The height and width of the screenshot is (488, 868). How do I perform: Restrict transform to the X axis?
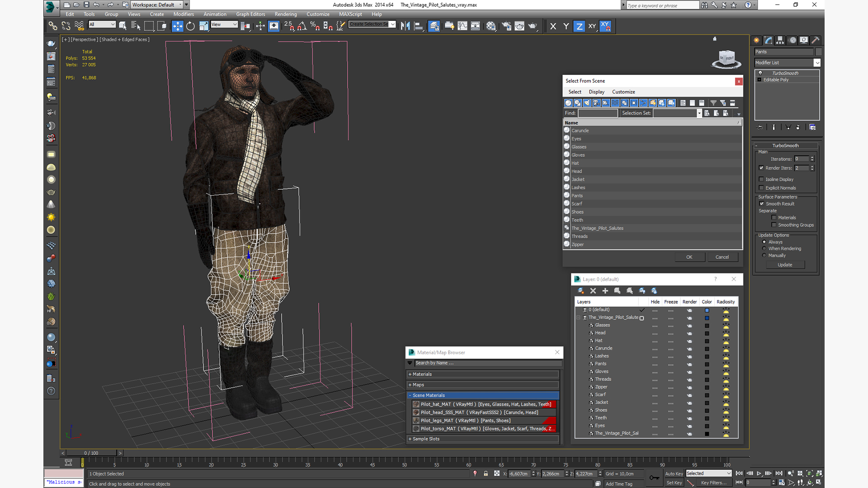coord(553,26)
